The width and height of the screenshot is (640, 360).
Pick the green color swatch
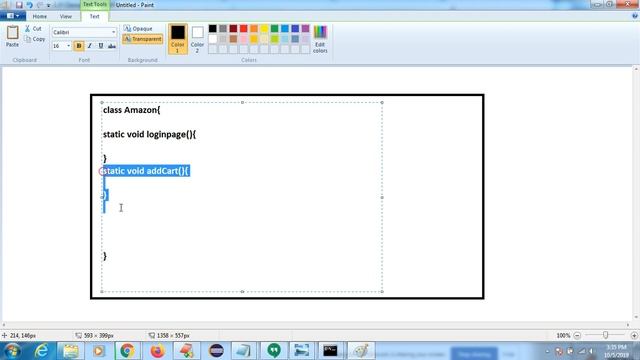[x=275, y=29]
